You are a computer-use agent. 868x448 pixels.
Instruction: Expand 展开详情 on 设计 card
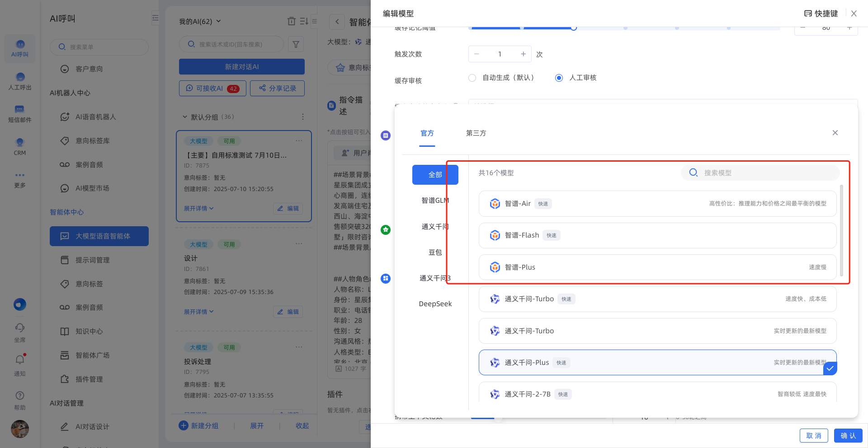pyautogui.click(x=198, y=312)
